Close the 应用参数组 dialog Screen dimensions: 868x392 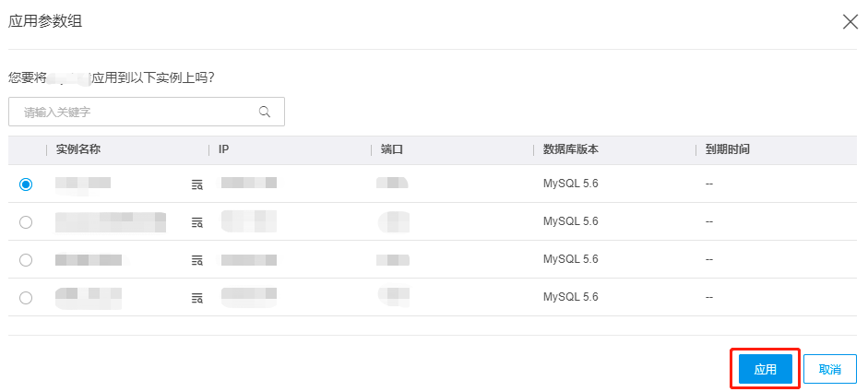pyautogui.click(x=850, y=22)
